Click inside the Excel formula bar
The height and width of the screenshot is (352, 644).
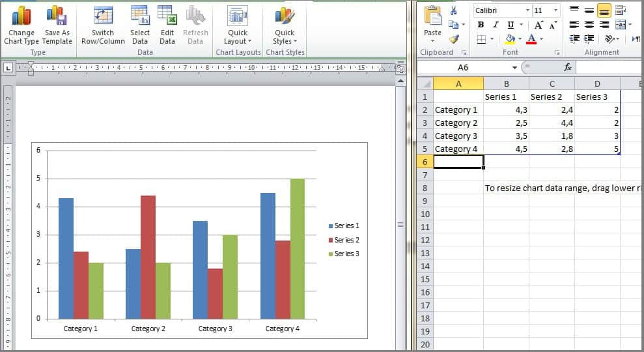click(609, 67)
